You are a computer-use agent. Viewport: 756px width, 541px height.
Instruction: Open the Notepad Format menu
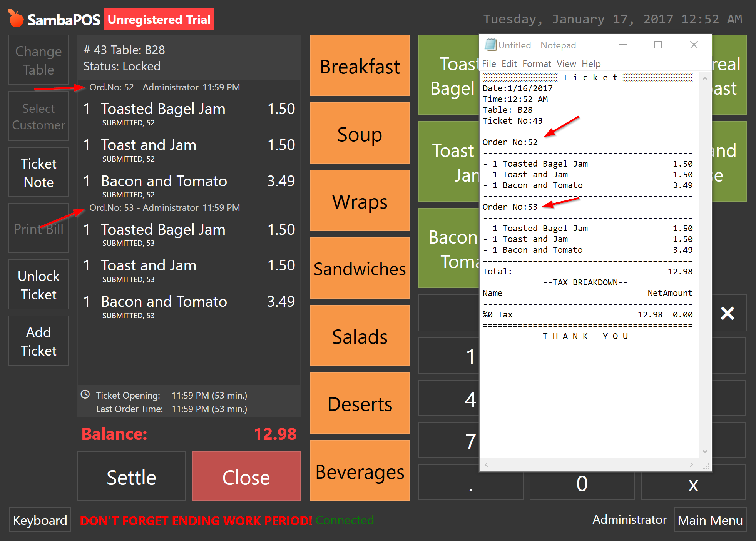tap(537, 64)
